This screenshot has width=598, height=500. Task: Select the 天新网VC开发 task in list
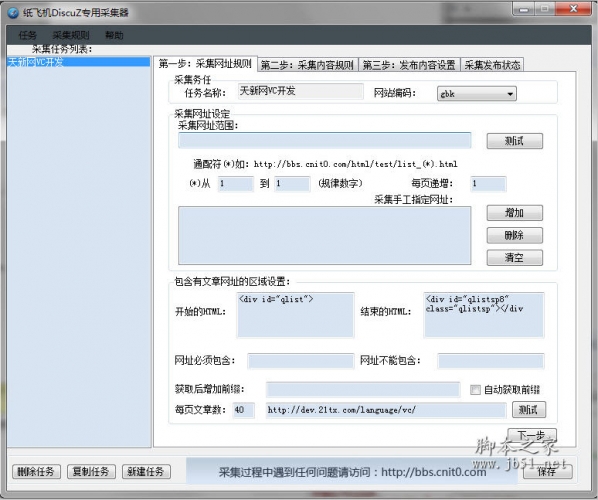(79, 62)
